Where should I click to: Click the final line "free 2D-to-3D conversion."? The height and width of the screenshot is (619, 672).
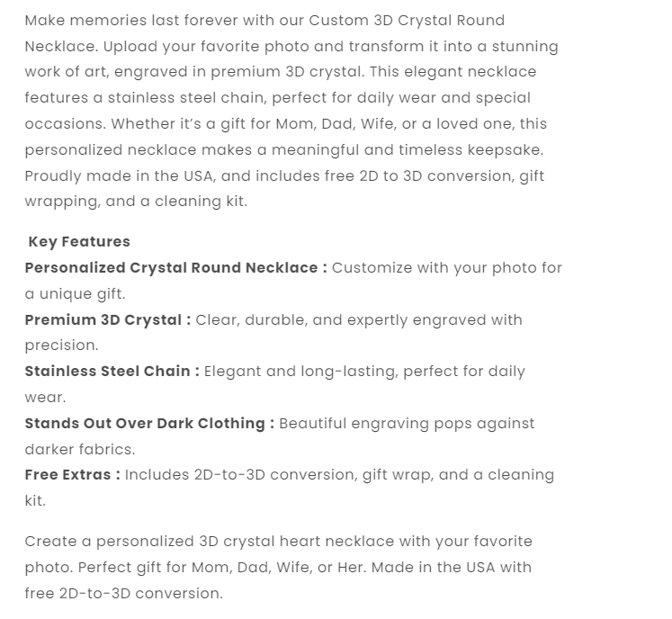point(123,593)
